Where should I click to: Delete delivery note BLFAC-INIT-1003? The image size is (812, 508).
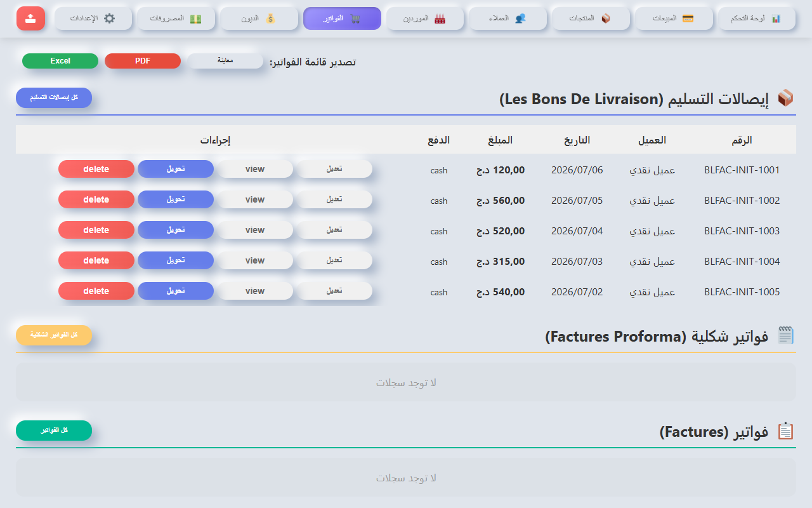[96, 230]
